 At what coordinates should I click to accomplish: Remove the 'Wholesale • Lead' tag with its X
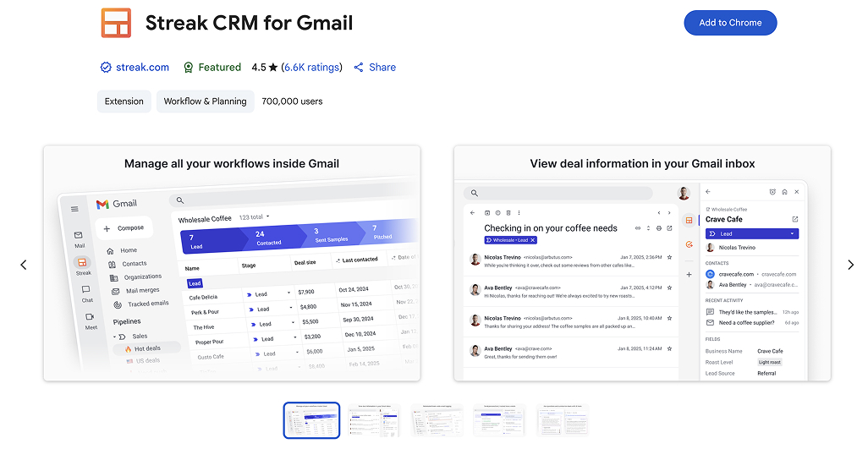(532, 240)
